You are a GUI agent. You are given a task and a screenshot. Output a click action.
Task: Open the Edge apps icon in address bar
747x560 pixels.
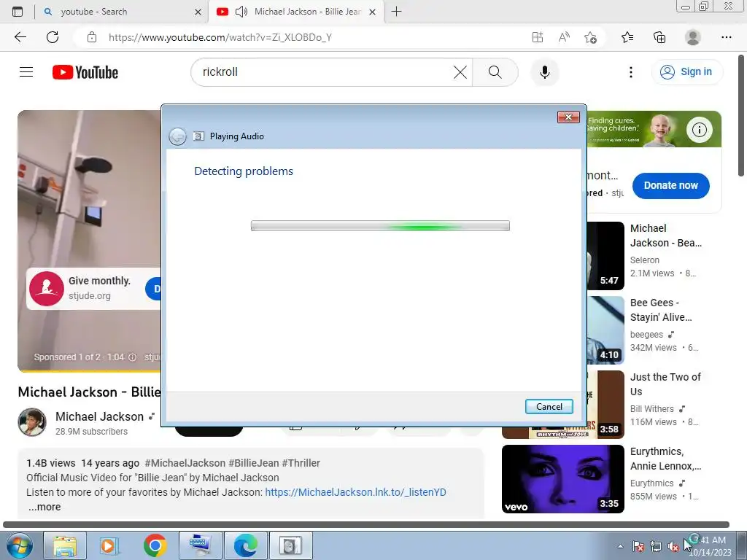(x=538, y=37)
